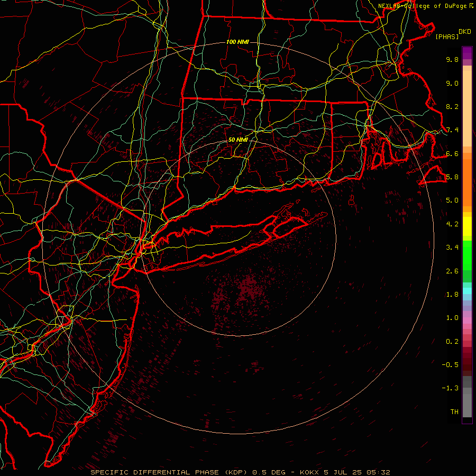Viewport: 476px width, 476px height.
Task: Pick the pale peach segment of color bar
Action: [467, 108]
